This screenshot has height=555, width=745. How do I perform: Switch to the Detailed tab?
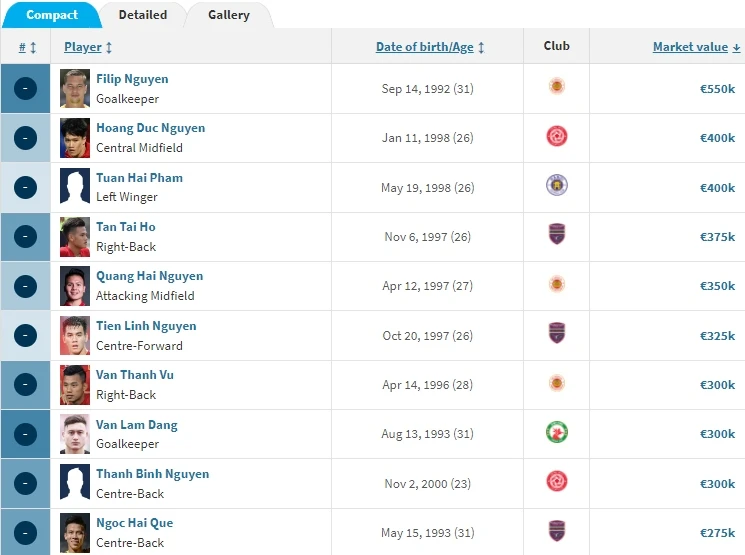click(142, 15)
